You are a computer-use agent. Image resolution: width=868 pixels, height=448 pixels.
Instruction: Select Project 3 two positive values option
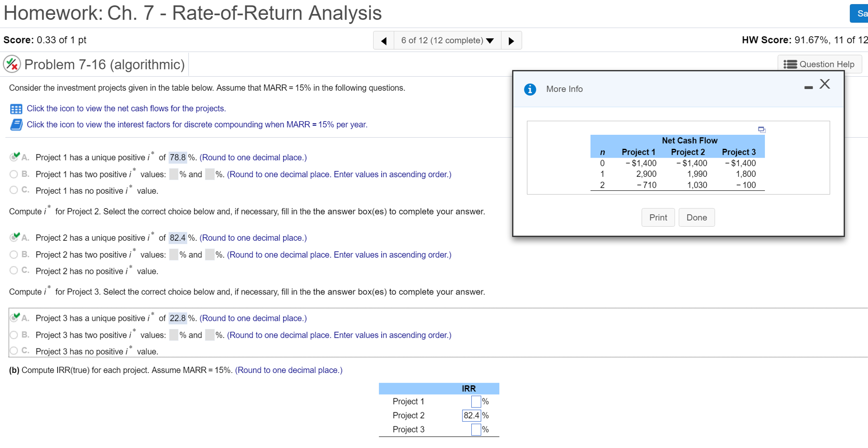pos(14,335)
